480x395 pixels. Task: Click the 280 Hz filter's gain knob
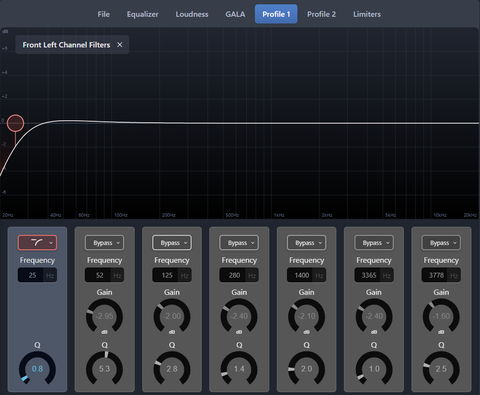pos(239,316)
